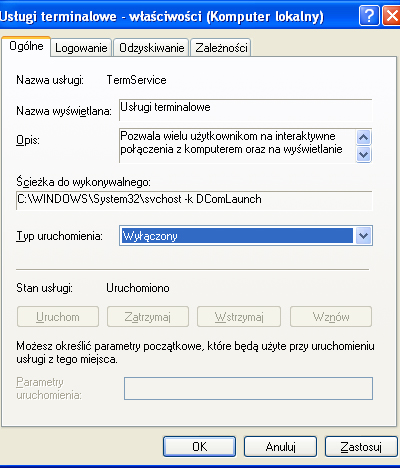This screenshot has height=468, width=400.
Task: Select the Ogólne tab
Action: 26,46
